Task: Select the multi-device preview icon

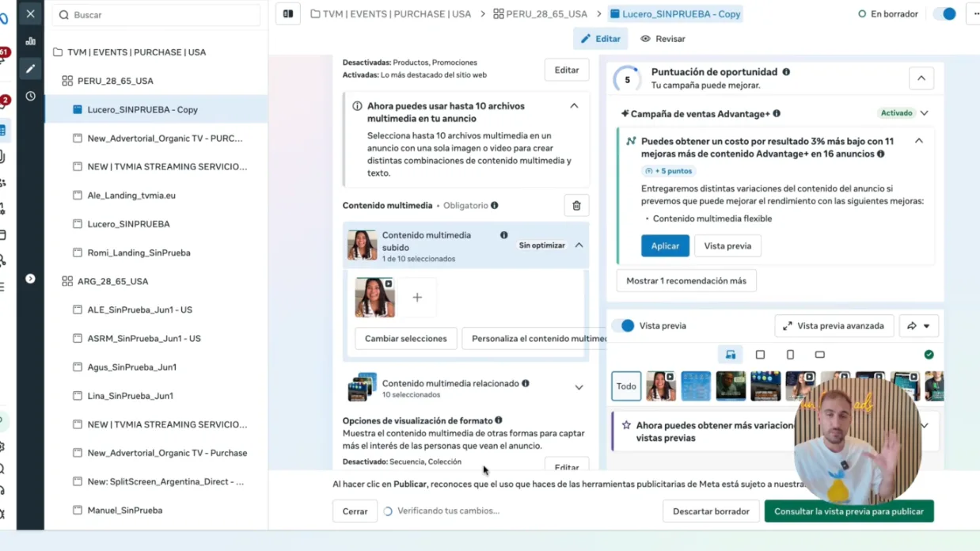Action: (x=731, y=355)
